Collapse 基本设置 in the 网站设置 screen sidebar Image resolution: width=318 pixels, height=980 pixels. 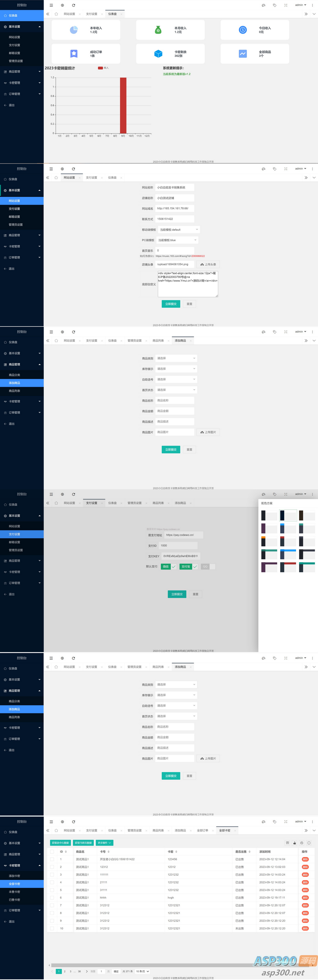[22, 190]
